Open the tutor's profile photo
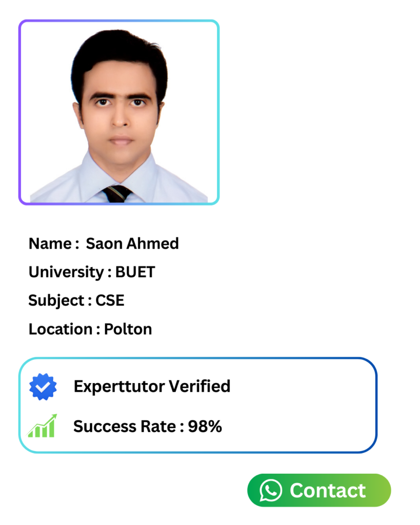Viewport: 420px width, 525px height. tap(119, 112)
